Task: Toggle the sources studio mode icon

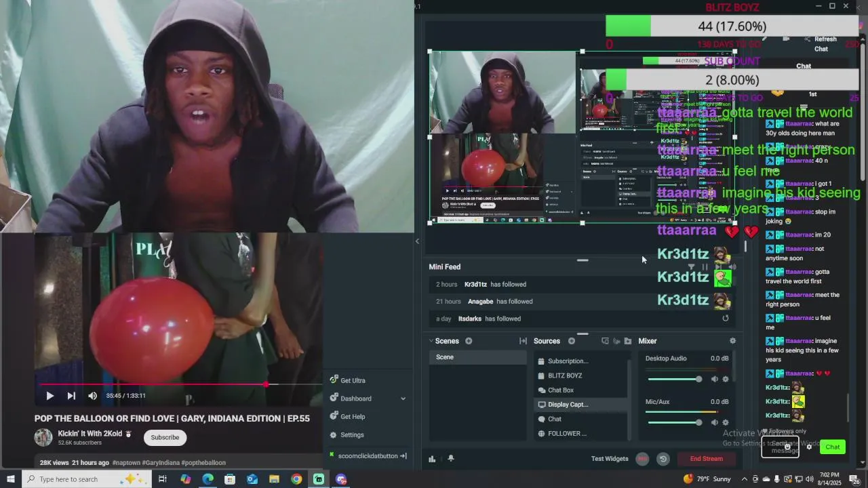Action: click(x=605, y=341)
